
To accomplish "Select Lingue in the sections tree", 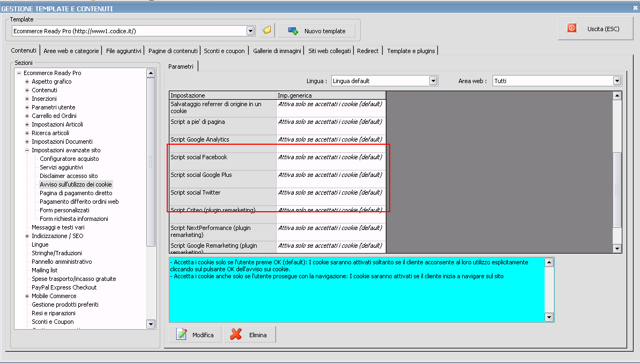I will pos(40,244).
